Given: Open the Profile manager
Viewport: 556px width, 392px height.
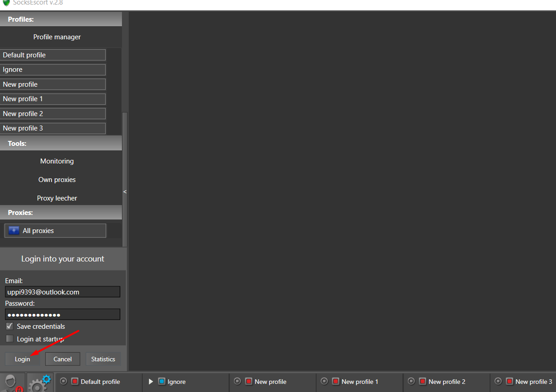Looking at the screenshot, I should [x=57, y=37].
